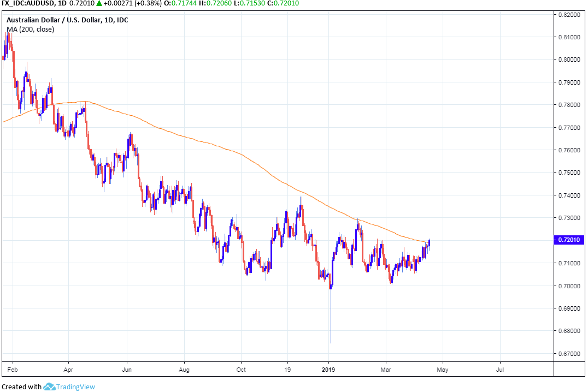
Task: Select the Jun label on time axis
Action: tap(127, 369)
